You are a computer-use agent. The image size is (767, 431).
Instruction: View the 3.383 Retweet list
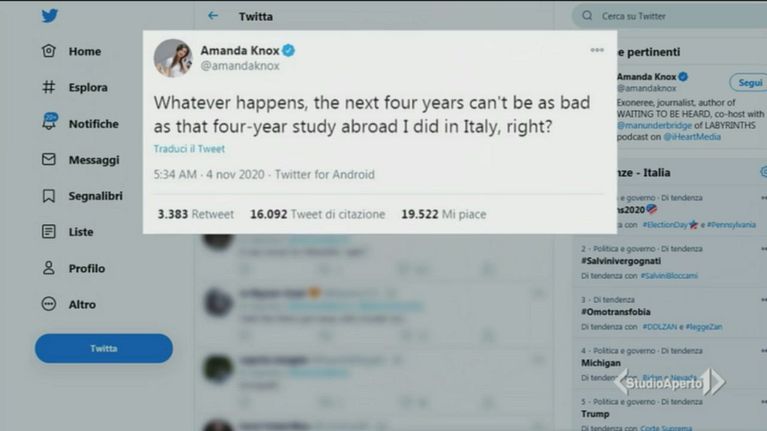tap(196, 214)
